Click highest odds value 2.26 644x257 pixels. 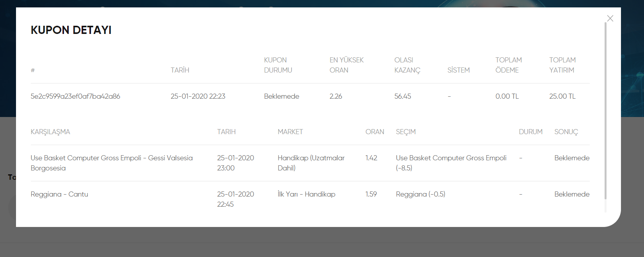tap(336, 96)
